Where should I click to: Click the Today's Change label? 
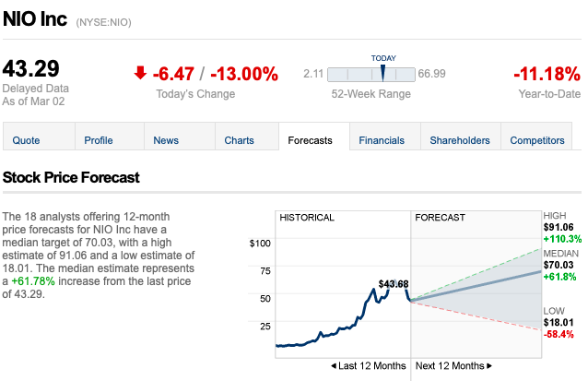pyautogui.click(x=195, y=94)
